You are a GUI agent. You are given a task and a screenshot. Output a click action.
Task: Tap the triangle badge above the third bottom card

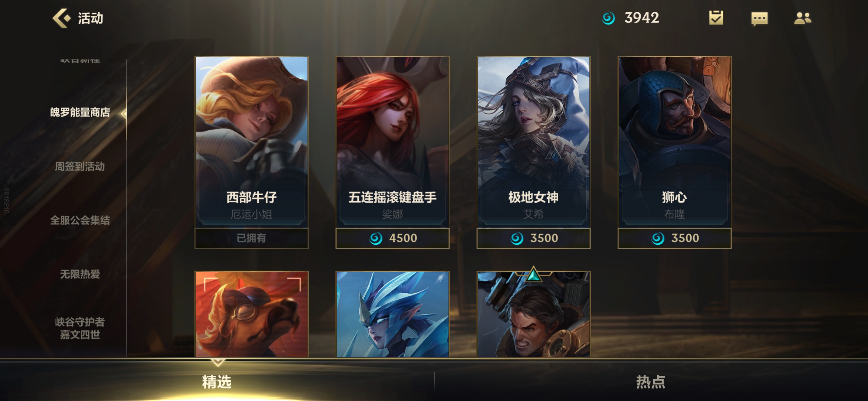tap(533, 274)
